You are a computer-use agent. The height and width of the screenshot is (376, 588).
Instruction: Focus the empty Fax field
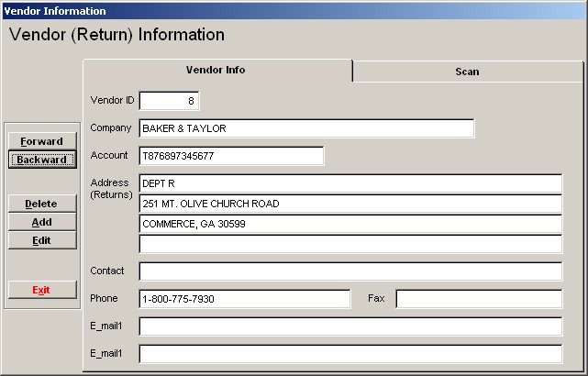point(479,299)
